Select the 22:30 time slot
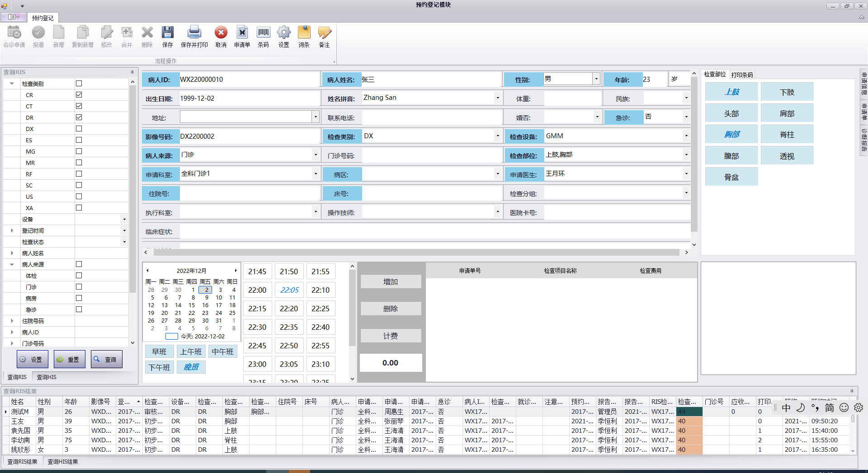The width and height of the screenshot is (868, 473). [x=257, y=327]
